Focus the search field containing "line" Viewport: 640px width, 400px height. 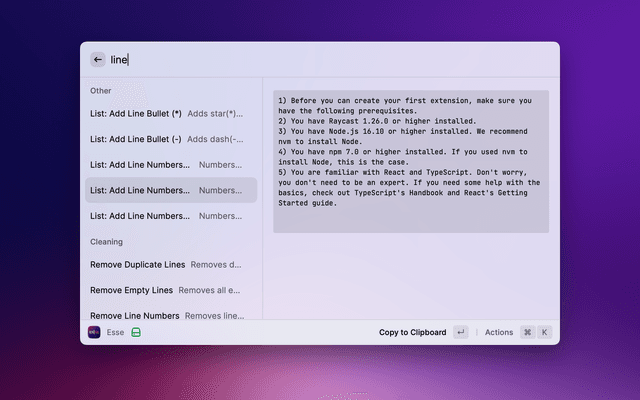coord(300,59)
